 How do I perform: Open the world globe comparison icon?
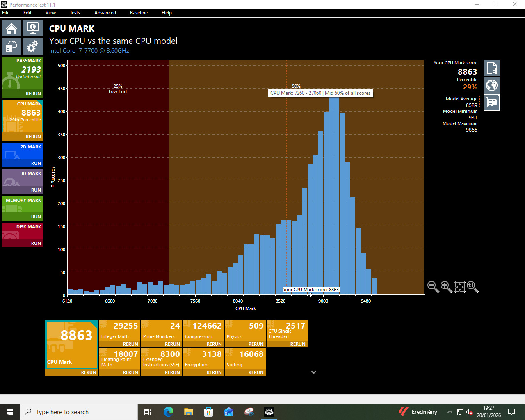pyautogui.click(x=492, y=85)
